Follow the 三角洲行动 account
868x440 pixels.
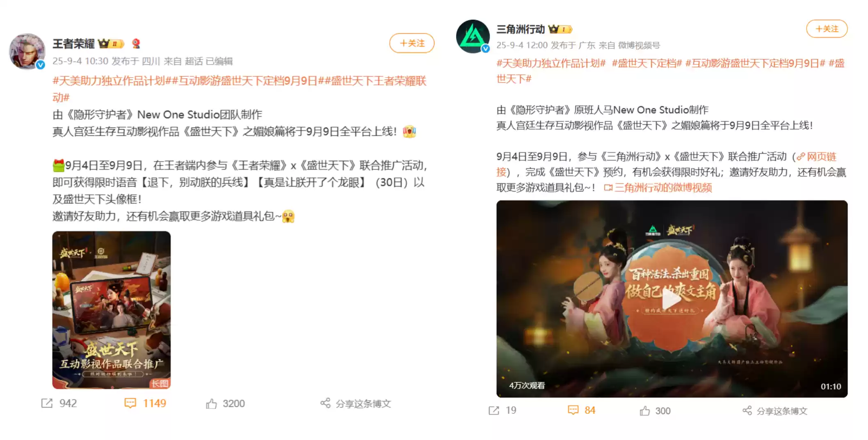(x=827, y=29)
